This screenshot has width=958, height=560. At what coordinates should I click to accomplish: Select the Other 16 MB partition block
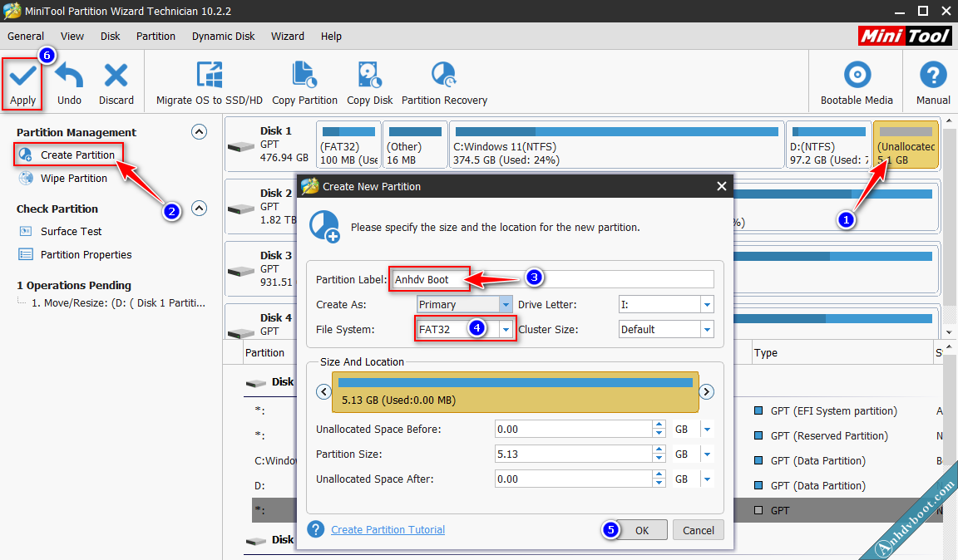(x=416, y=144)
